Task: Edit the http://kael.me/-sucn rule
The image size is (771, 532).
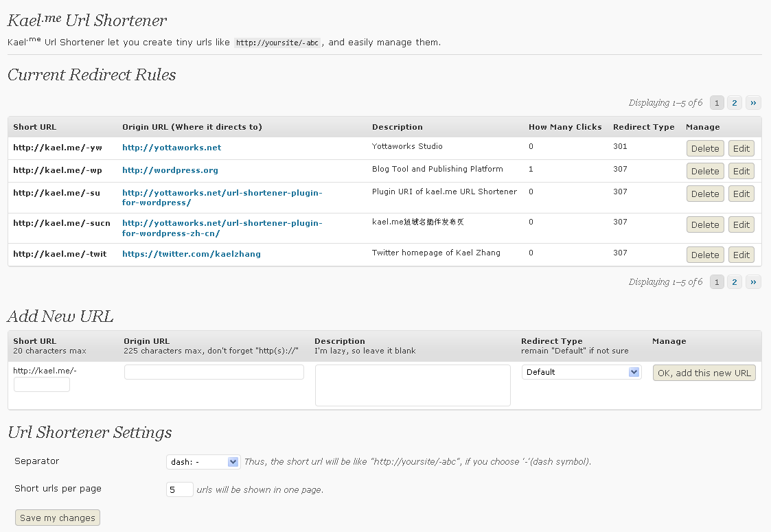Action: click(x=741, y=224)
